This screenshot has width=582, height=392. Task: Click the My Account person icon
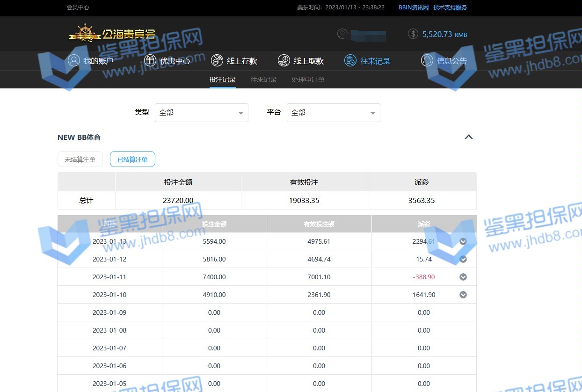[x=73, y=60]
